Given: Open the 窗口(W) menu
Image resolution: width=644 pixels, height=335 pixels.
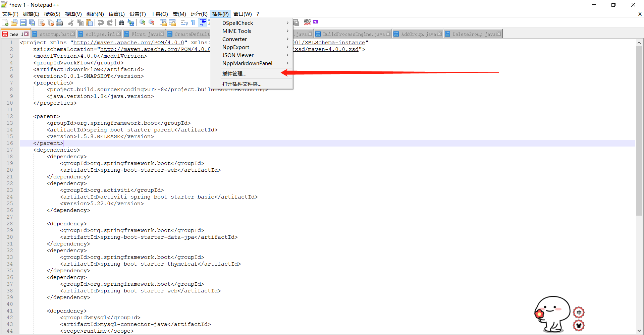Looking at the screenshot, I should tap(243, 14).
